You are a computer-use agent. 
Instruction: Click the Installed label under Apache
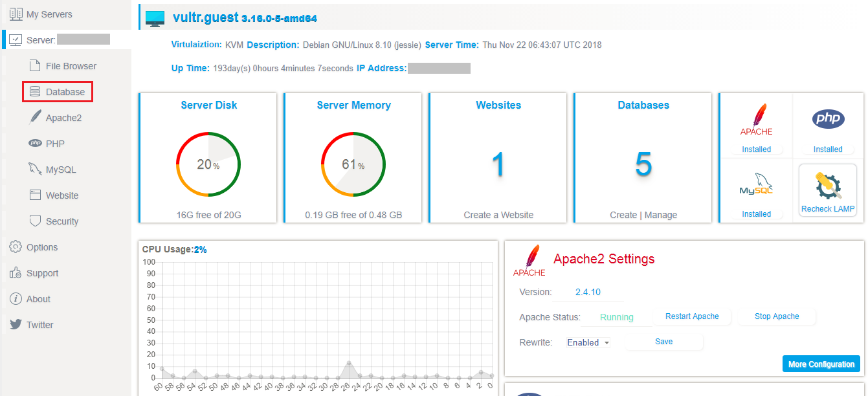pyautogui.click(x=756, y=149)
